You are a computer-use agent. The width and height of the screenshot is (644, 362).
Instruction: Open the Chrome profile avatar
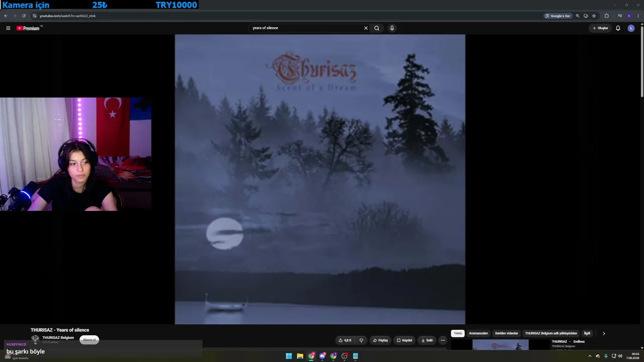pos(629,16)
